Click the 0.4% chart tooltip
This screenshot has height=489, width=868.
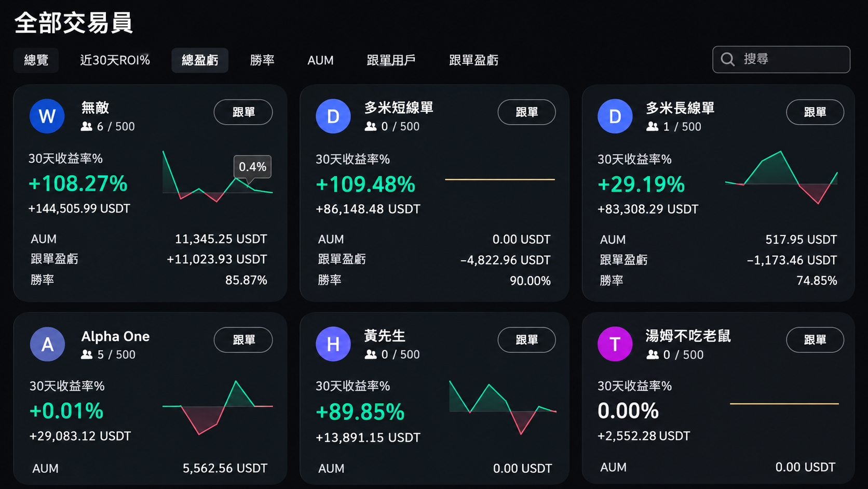tap(252, 167)
